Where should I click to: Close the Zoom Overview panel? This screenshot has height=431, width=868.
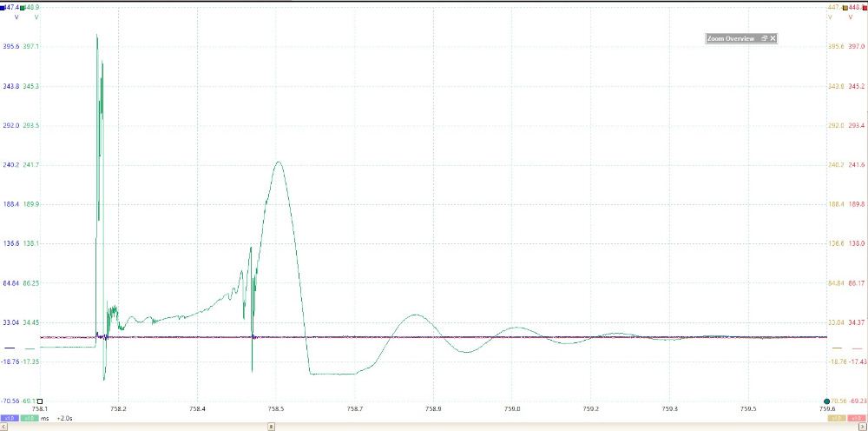(773, 38)
